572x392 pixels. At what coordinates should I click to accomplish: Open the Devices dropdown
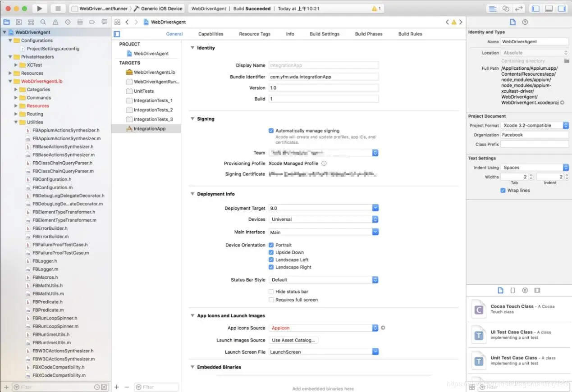tap(324, 219)
